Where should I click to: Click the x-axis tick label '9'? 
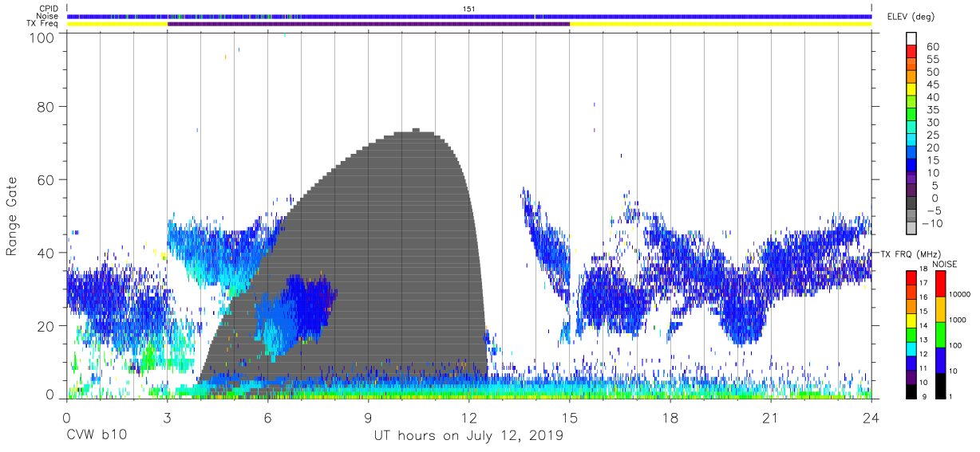(369, 417)
